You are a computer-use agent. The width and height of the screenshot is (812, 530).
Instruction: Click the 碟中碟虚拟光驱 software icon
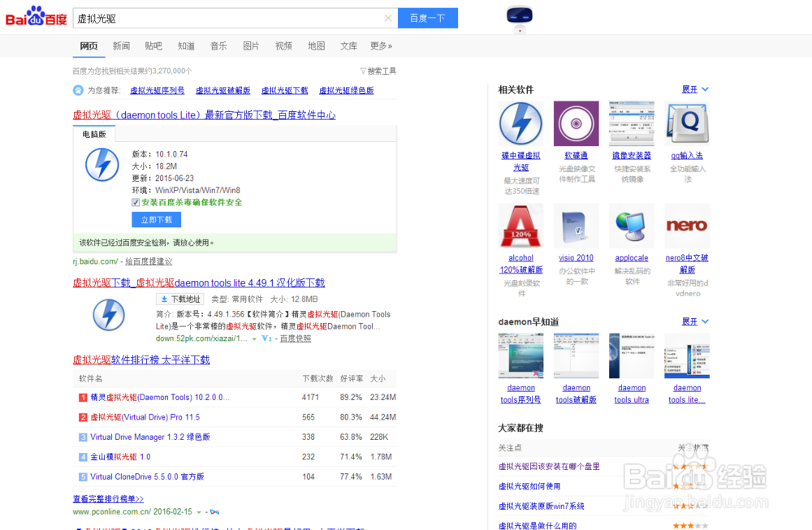point(521,123)
